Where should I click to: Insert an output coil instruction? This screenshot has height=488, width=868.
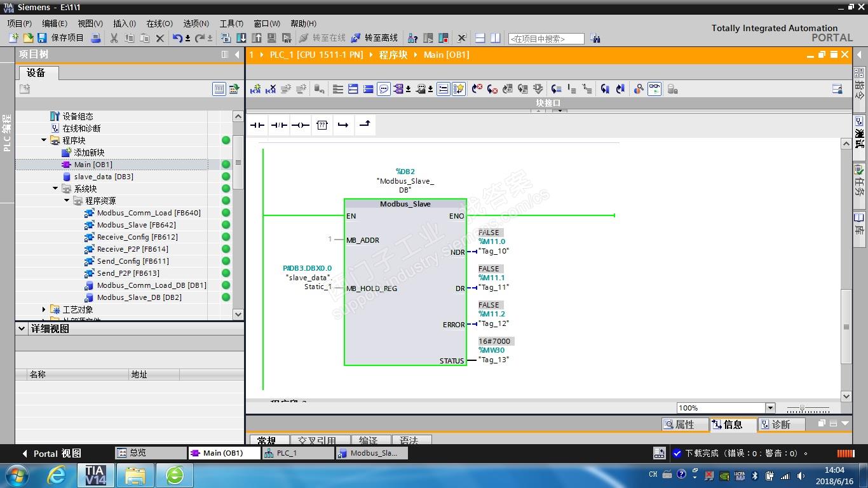[301, 125]
